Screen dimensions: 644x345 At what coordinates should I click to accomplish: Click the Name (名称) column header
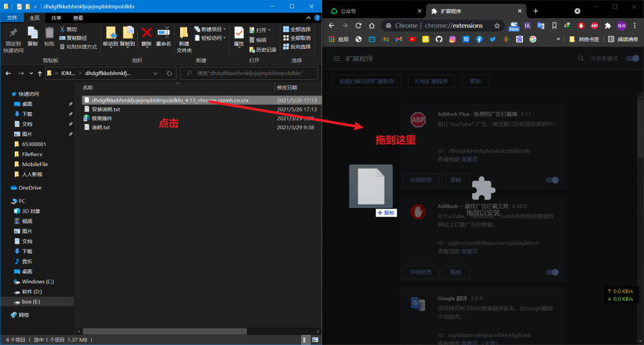click(x=88, y=88)
